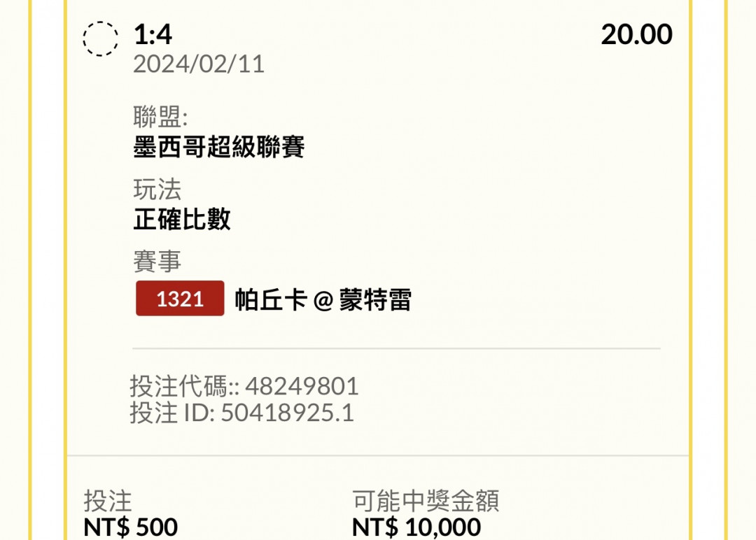Click the 聯盟 label
The width and height of the screenshot is (756, 540).
pyautogui.click(x=160, y=117)
